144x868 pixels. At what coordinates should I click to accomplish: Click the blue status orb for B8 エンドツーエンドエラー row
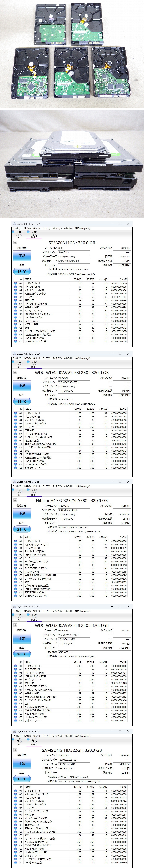click(15, 311)
